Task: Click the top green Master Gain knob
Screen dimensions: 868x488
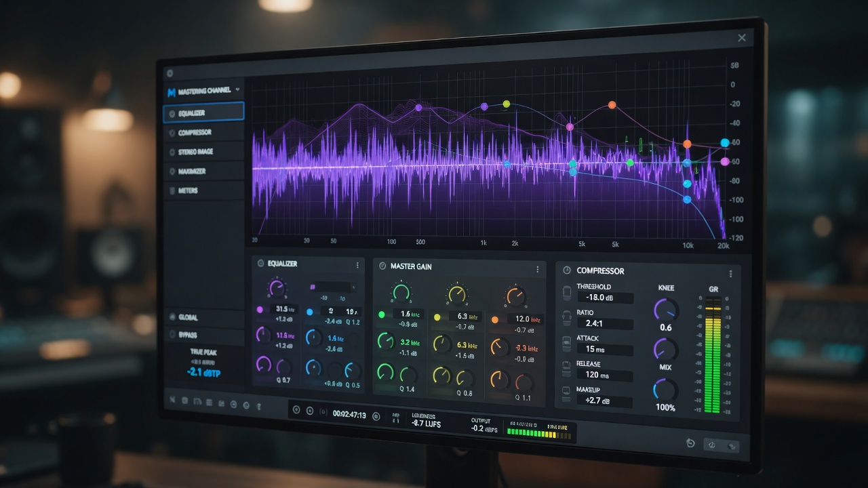Action: click(401, 292)
